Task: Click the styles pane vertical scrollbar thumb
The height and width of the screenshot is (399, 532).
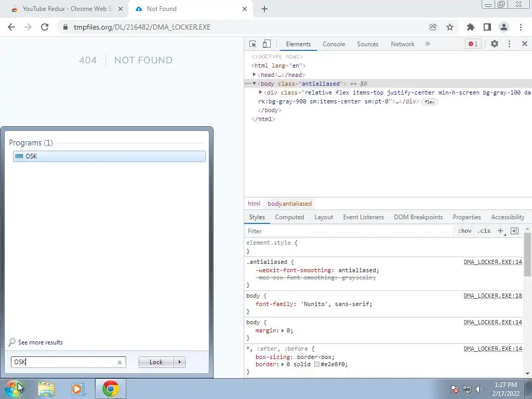Action: point(527,255)
